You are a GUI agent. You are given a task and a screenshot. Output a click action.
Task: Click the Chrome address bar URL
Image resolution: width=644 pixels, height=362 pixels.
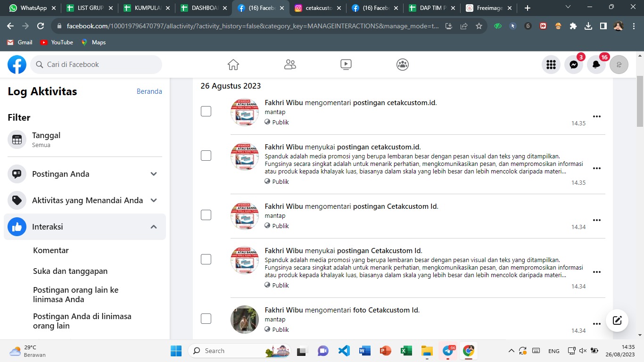(253, 26)
